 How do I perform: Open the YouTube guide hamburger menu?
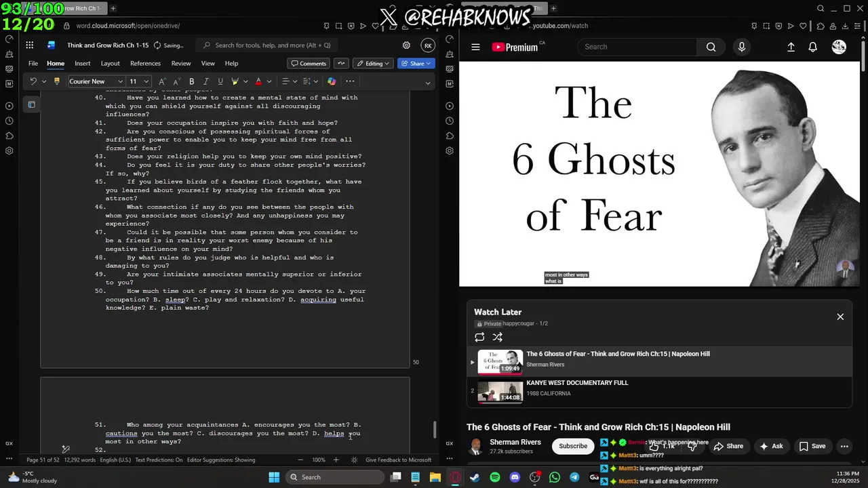click(x=475, y=47)
